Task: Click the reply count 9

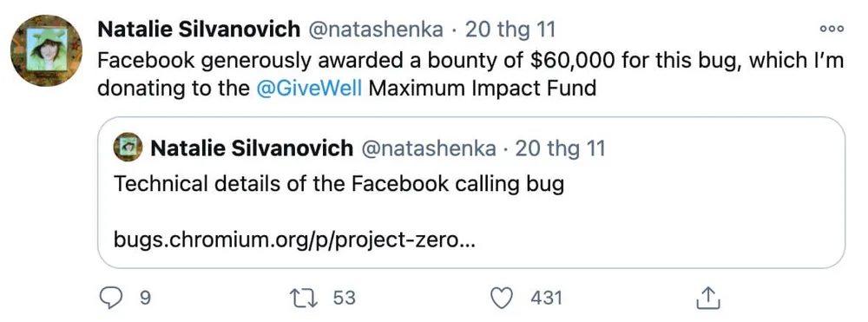Action: coord(144,299)
